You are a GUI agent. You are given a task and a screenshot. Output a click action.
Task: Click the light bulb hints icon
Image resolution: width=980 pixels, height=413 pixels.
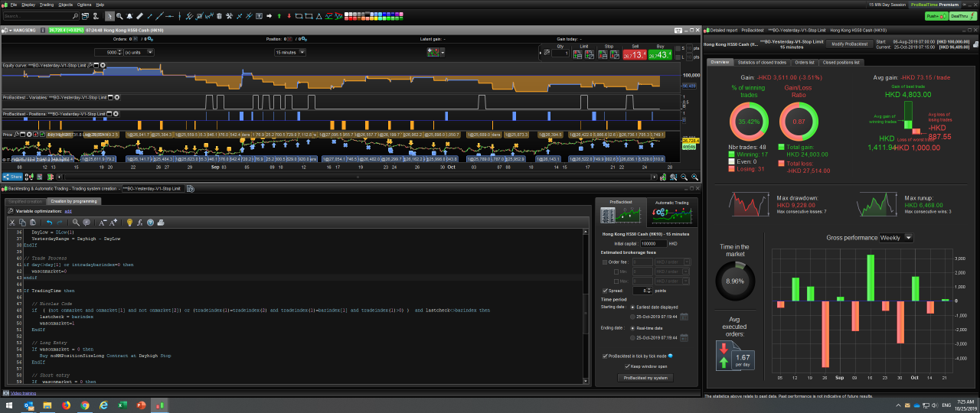pos(129,223)
